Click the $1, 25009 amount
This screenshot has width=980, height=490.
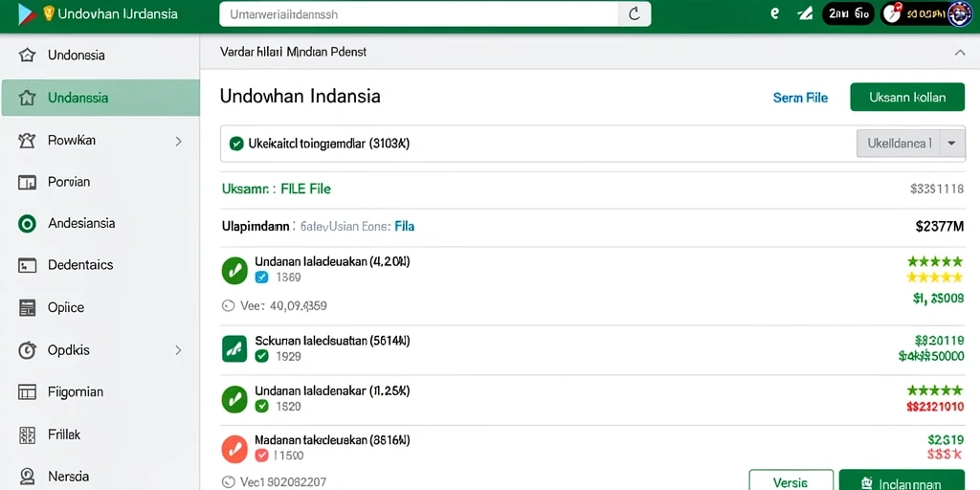pos(938,299)
